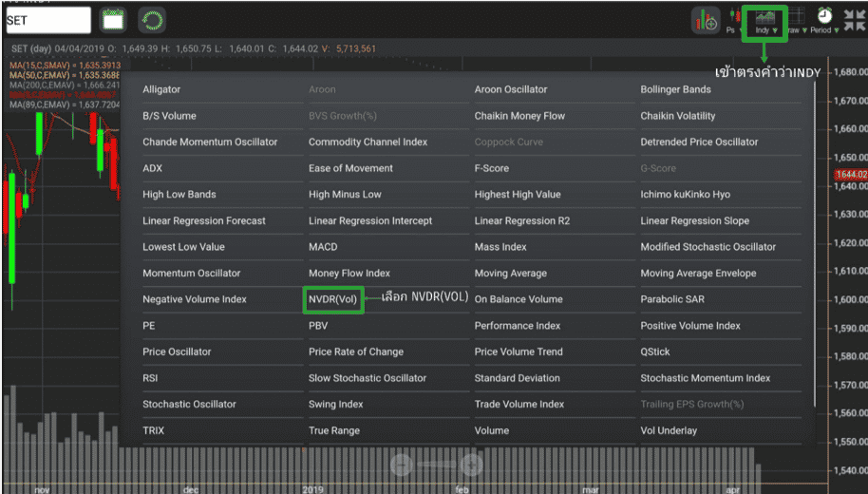
Task: Add Linear Regression Slope
Action: click(695, 221)
